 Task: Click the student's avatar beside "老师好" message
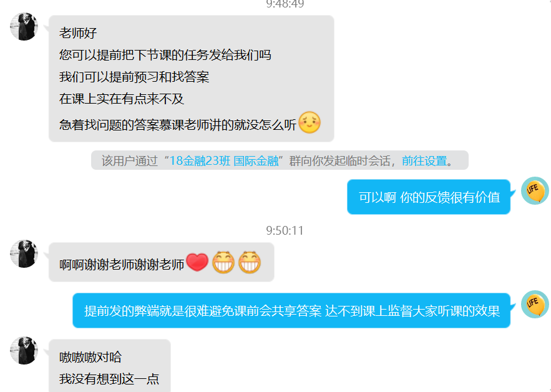pos(24,27)
